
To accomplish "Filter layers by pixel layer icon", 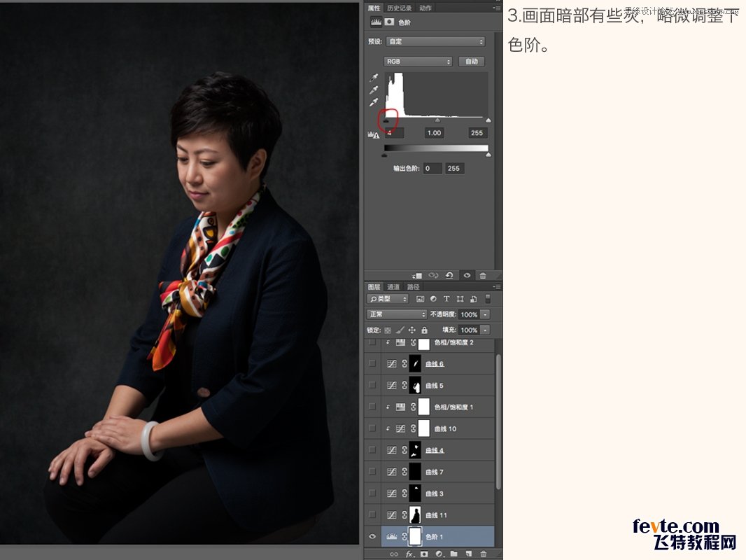I will coord(420,299).
